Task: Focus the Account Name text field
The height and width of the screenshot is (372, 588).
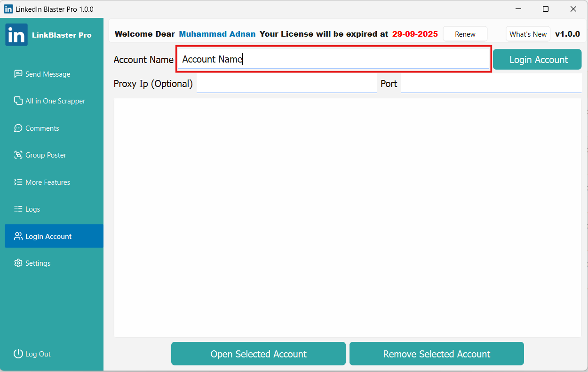Action: click(334, 59)
